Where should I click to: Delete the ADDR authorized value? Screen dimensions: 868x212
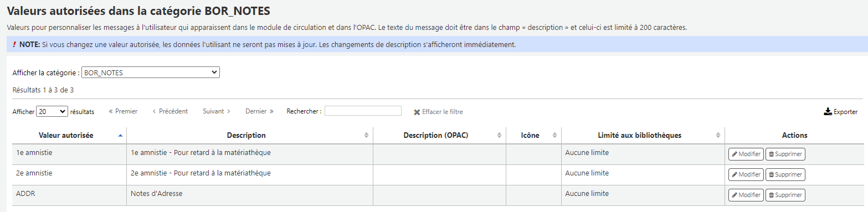[785, 195]
